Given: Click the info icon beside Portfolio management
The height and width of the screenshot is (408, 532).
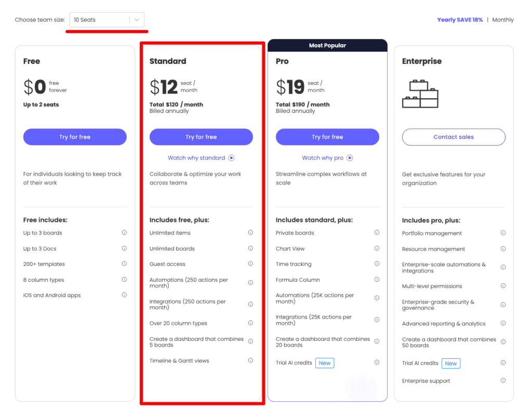Looking at the screenshot, I should tap(503, 233).
